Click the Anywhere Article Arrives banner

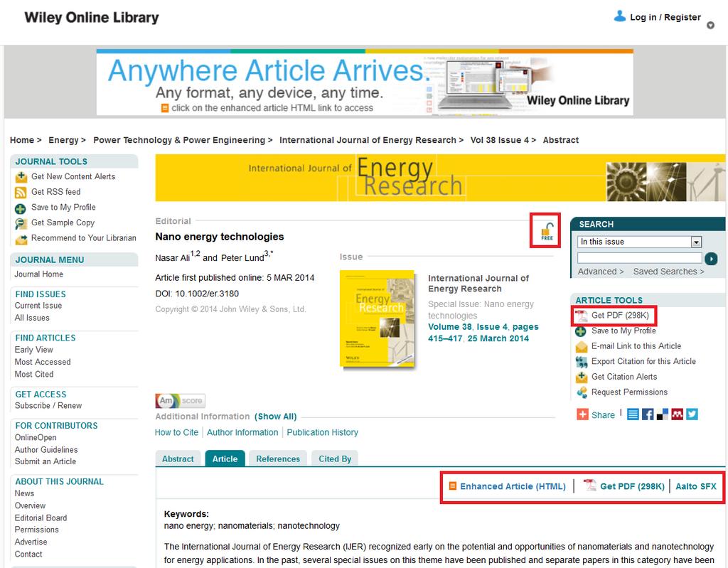tap(365, 82)
